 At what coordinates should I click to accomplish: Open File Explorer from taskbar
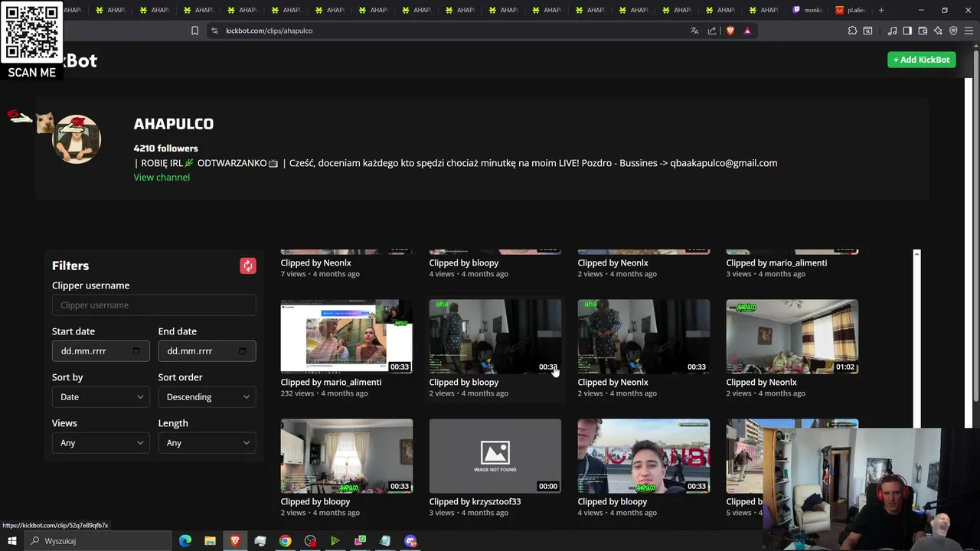210,541
